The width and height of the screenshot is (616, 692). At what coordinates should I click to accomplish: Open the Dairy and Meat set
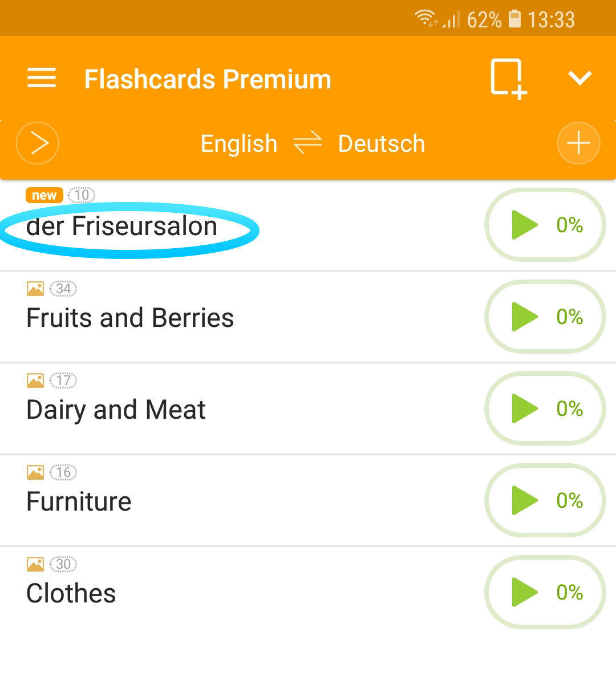click(116, 410)
